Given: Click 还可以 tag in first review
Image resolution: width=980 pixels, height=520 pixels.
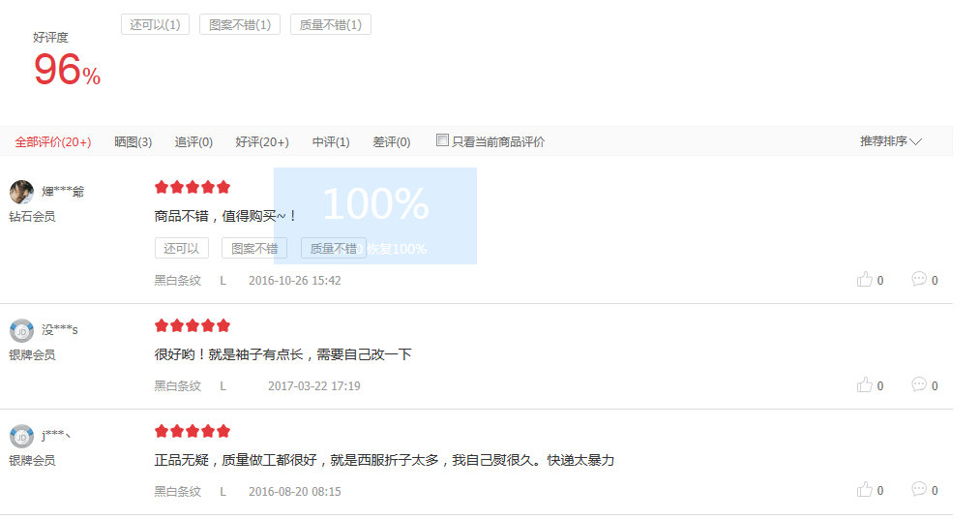Looking at the screenshot, I should coord(181,249).
